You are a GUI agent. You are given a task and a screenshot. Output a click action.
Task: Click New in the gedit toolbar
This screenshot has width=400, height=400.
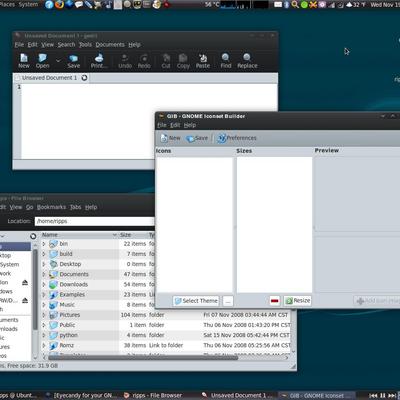click(24, 61)
